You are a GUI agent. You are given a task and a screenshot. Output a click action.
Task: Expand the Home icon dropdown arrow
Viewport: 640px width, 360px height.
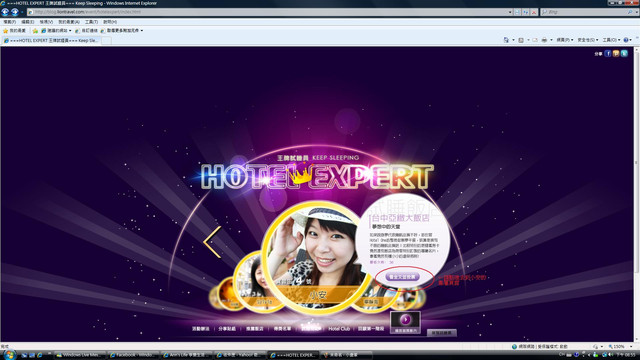[x=513, y=40]
